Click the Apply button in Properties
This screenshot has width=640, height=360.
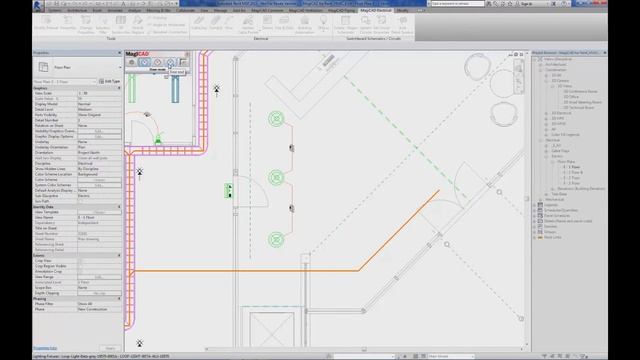pos(110,348)
